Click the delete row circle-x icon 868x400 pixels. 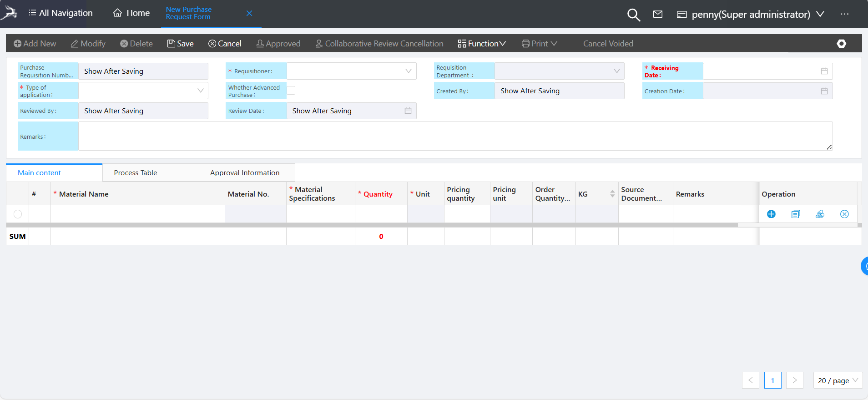click(844, 214)
